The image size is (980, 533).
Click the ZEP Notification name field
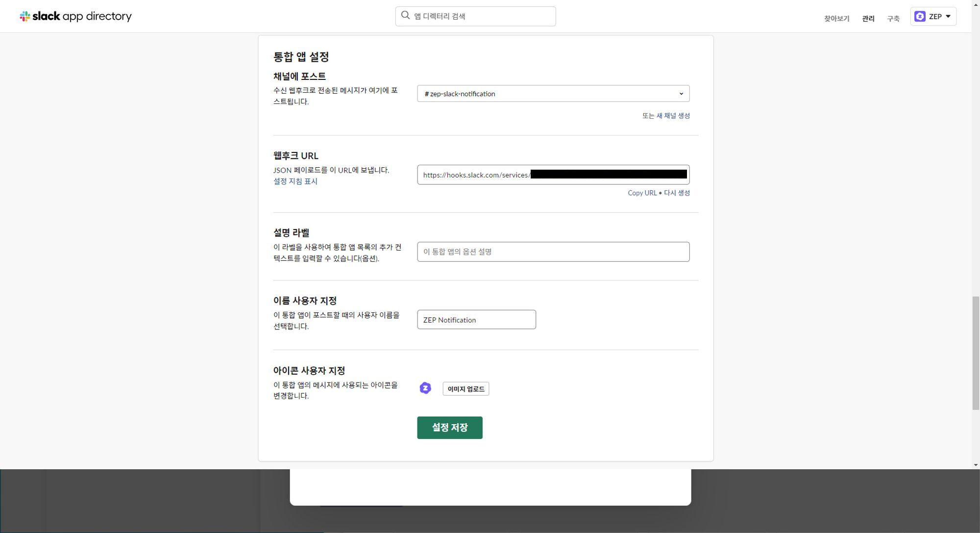coord(476,320)
